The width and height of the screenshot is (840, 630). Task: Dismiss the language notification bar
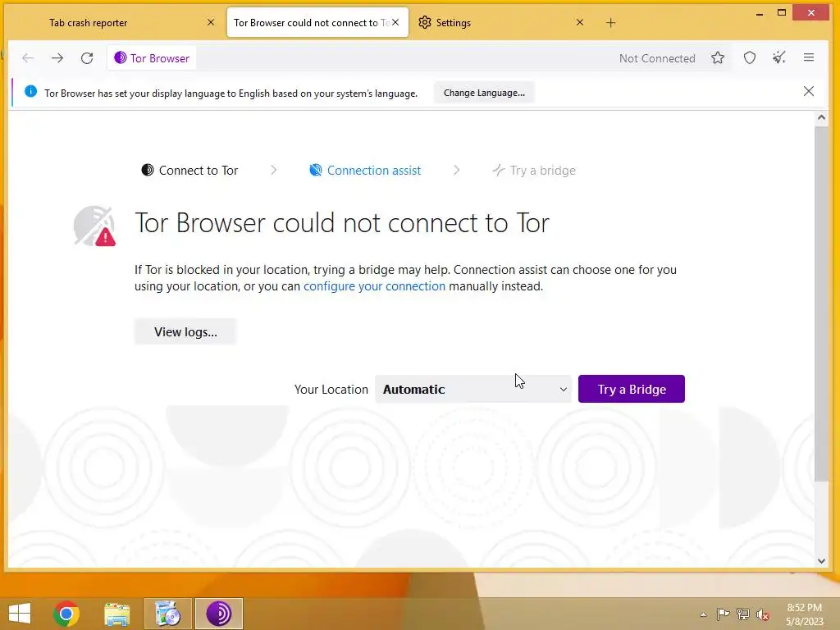tap(808, 92)
